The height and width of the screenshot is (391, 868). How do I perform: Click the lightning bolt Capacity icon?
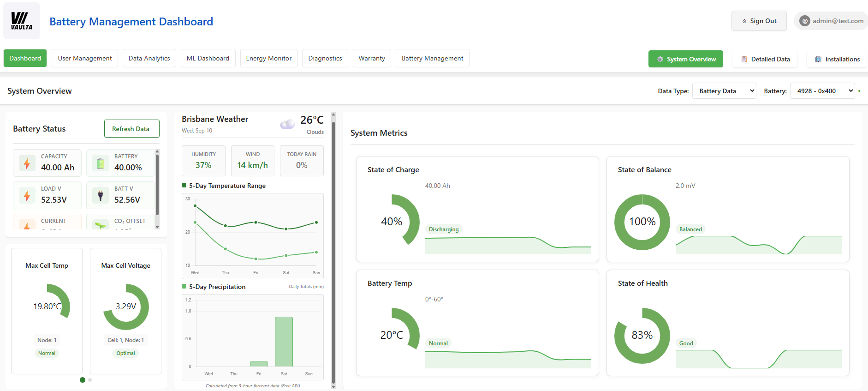click(x=27, y=163)
